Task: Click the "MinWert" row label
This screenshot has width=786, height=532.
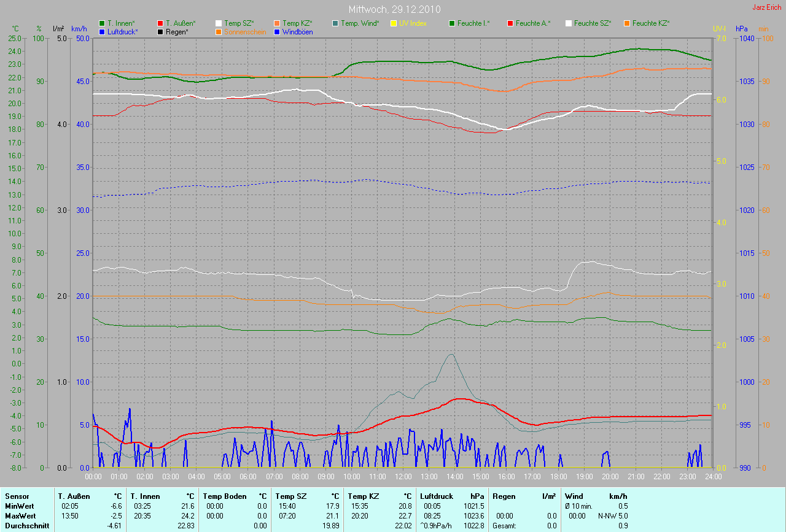Action: point(19,506)
